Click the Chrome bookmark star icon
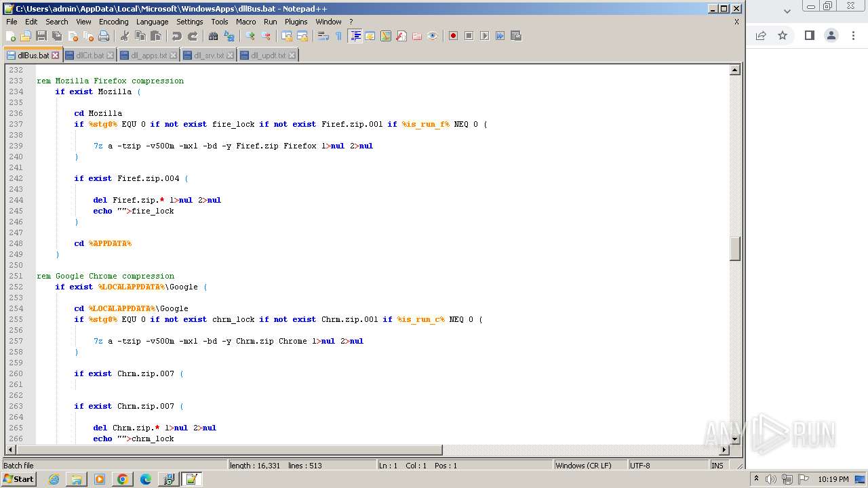This screenshot has height=488, width=868. pyautogui.click(x=783, y=35)
